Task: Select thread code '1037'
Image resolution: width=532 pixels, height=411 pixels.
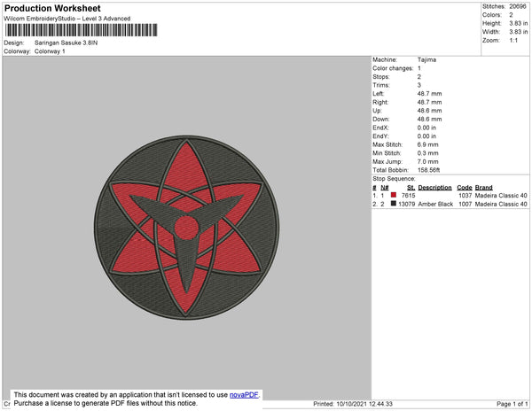Action: point(465,196)
